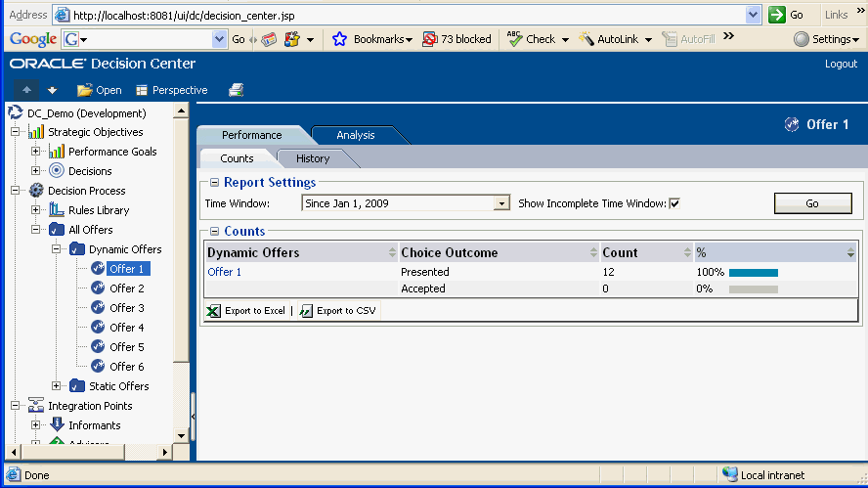Click the tree panel scroll right arrow
868x488 pixels.
(164, 452)
